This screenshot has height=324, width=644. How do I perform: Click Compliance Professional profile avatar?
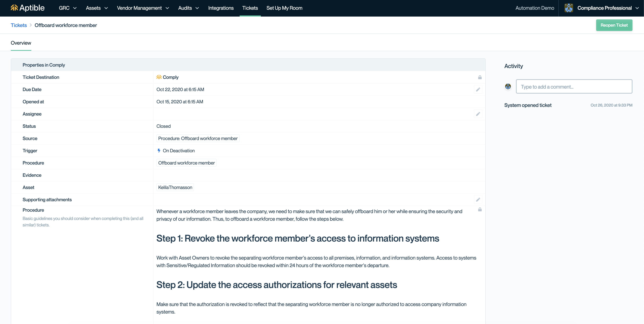point(568,8)
